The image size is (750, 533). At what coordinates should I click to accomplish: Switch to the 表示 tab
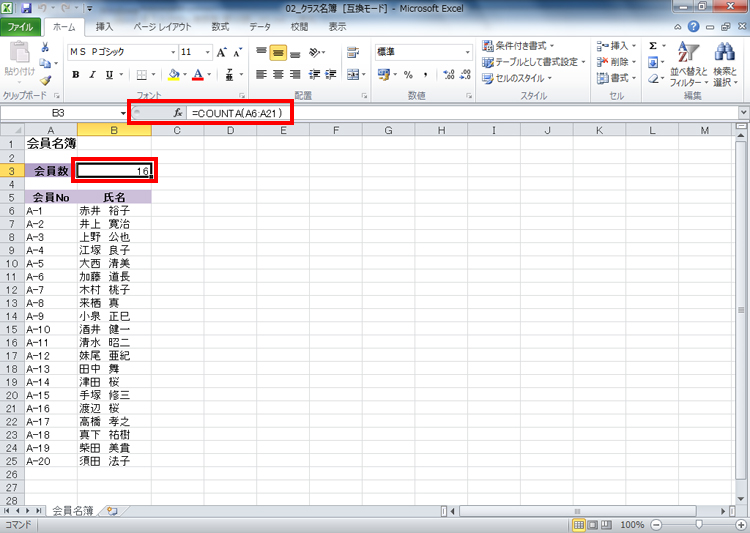pos(337,27)
